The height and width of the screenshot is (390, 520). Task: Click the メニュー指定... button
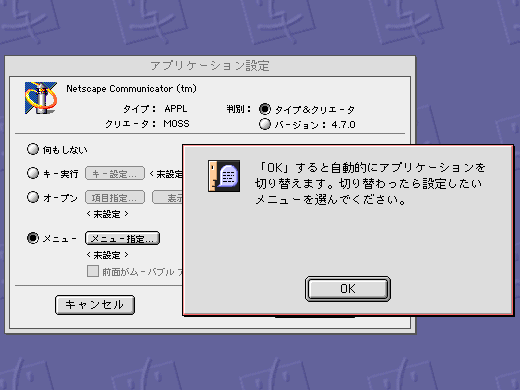tap(122, 238)
